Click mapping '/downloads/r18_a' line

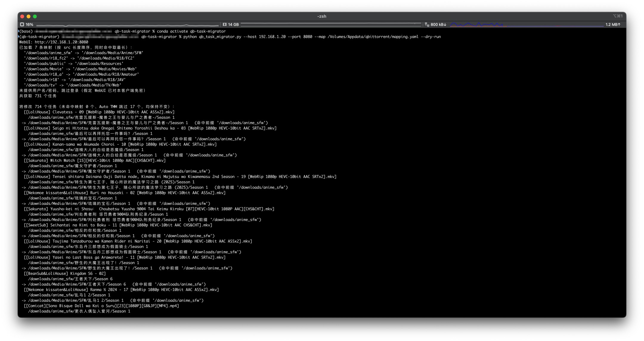pyautogui.click(x=81, y=74)
